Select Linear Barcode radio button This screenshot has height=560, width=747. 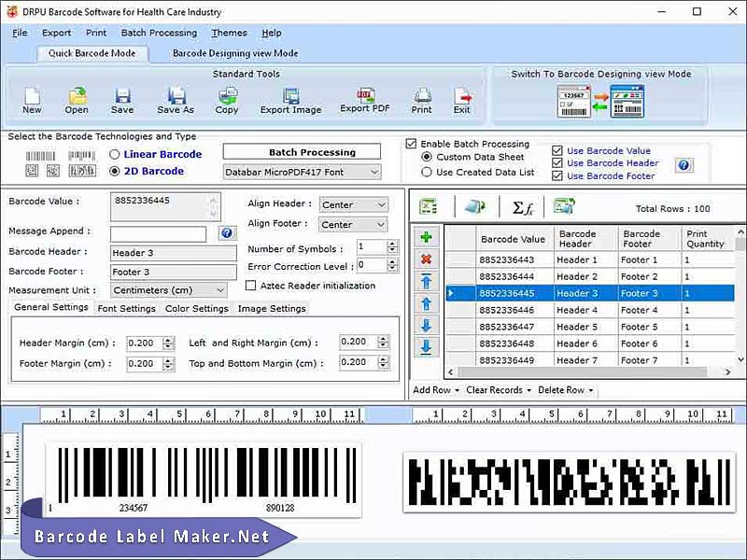point(114,154)
